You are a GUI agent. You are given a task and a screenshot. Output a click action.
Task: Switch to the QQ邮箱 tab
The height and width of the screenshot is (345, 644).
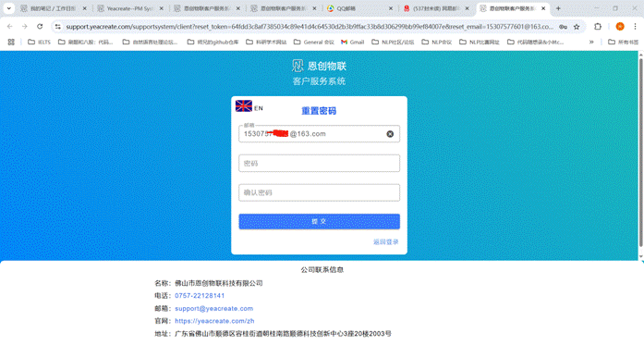pyautogui.click(x=359, y=8)
